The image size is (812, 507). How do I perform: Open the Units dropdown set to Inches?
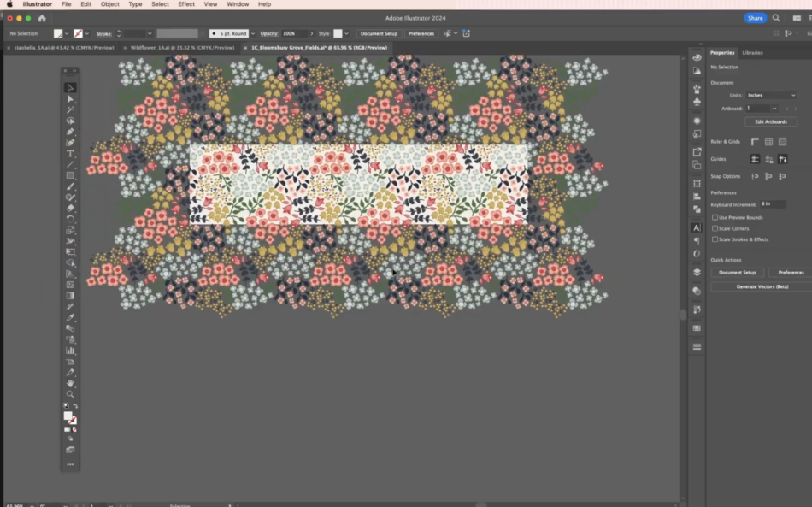771,95
